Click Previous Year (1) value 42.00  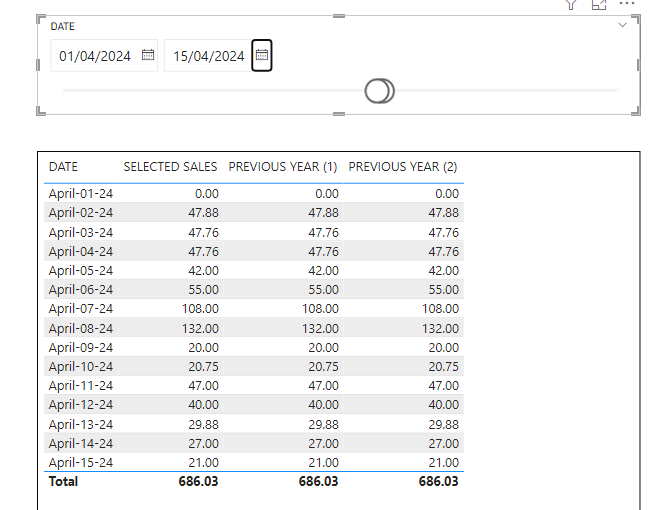(324, 270)
